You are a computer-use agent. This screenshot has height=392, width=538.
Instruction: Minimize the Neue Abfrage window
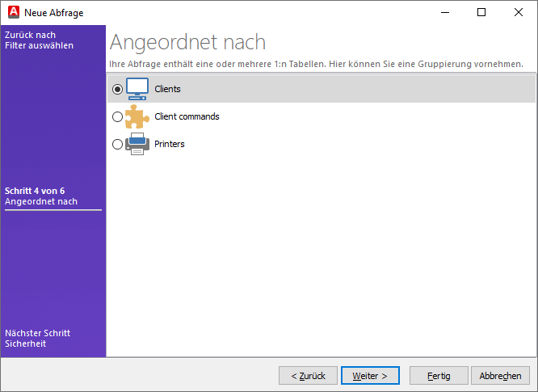tap(445, 12)
